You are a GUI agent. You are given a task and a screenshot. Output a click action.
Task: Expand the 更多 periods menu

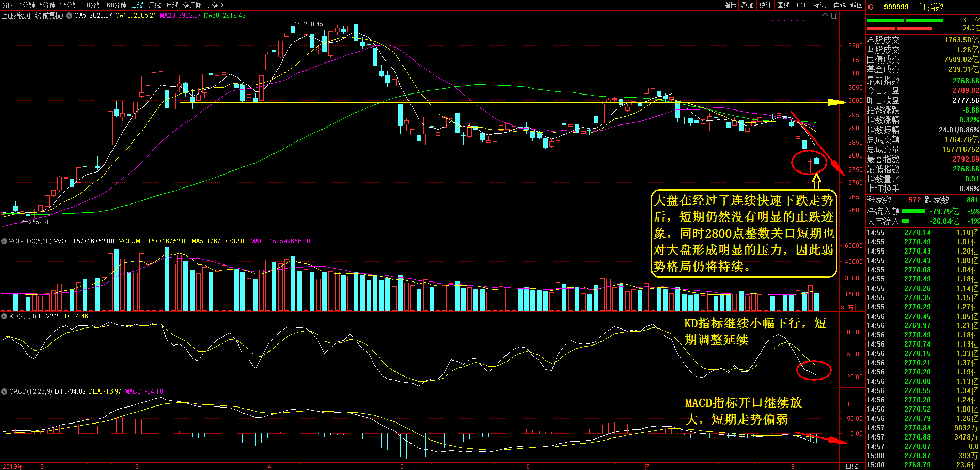(214, 5)
